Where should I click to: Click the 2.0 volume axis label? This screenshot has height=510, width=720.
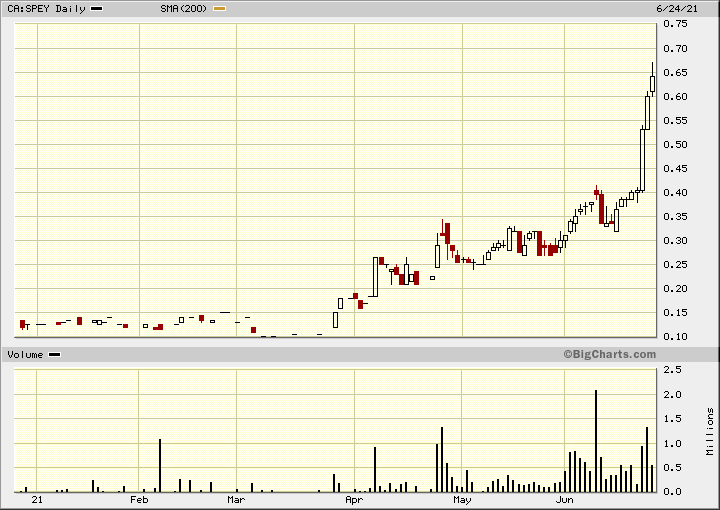coord(673,395)
